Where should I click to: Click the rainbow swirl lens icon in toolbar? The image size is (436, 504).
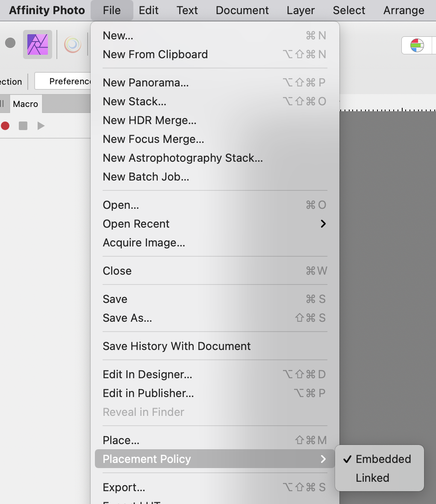click(x=72, y=44)
